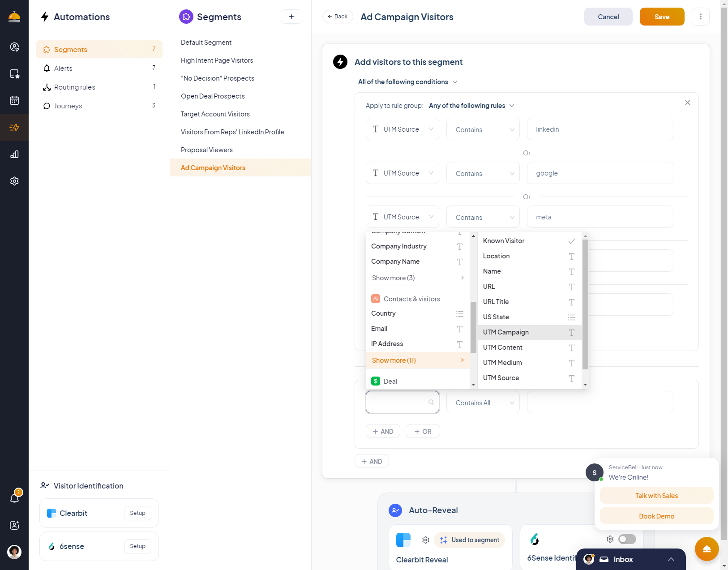Open Clearbit Reveal settings gear

(426, 540)
